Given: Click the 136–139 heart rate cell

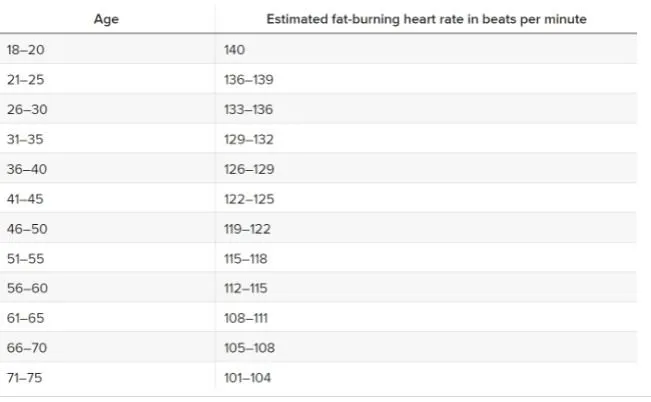Looking at the screenshot, I should pos(247,79).
